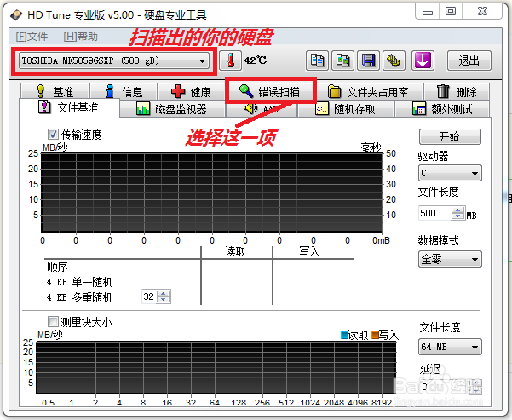Image resolution: width=512 pixels, height=420 pixels.
Task: Open the 磁盘监视器 tab
Action: coord(172,109)
